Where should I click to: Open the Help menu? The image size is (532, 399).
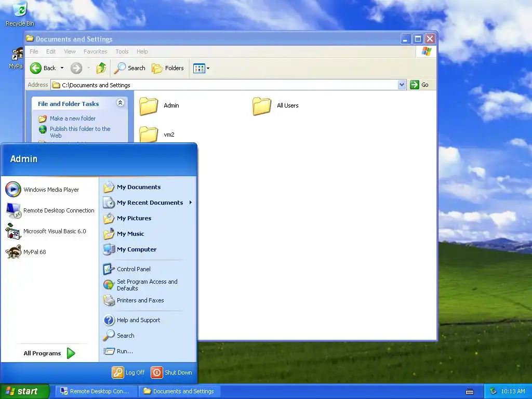tap(142, 51)
